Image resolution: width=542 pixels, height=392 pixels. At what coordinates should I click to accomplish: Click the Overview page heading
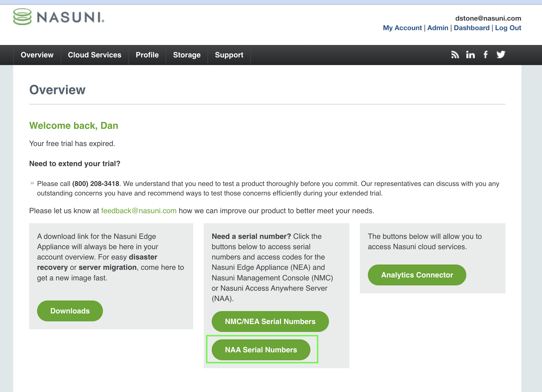[x=57, y=90]
